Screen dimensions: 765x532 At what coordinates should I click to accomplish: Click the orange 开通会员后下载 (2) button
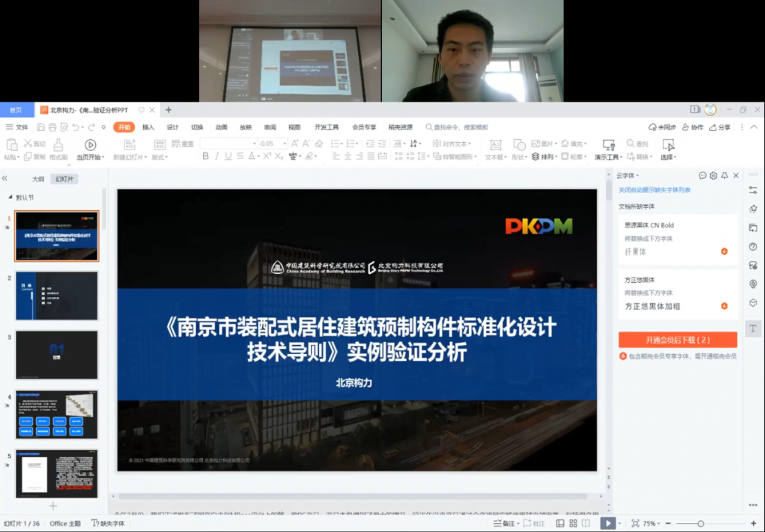point(677,339)
